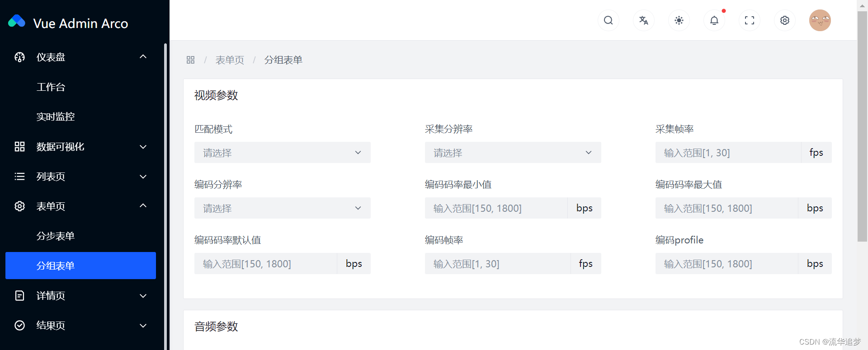Click the 详情页 document icon

(19, 295)
